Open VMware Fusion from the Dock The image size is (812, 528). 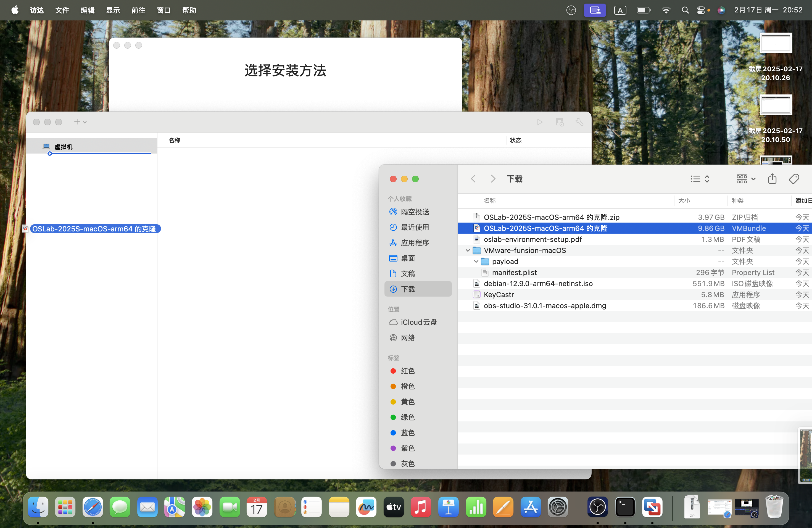tap(652, 507)
